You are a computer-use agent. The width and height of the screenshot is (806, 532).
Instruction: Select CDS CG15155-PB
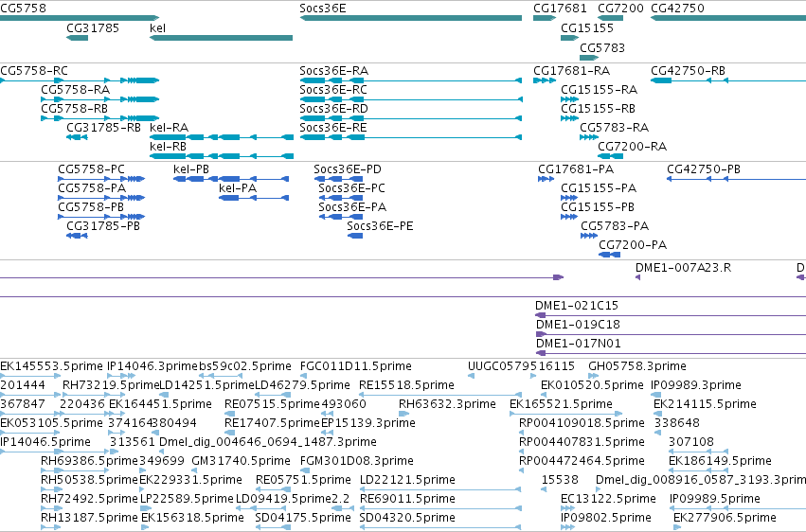point(569,217)
